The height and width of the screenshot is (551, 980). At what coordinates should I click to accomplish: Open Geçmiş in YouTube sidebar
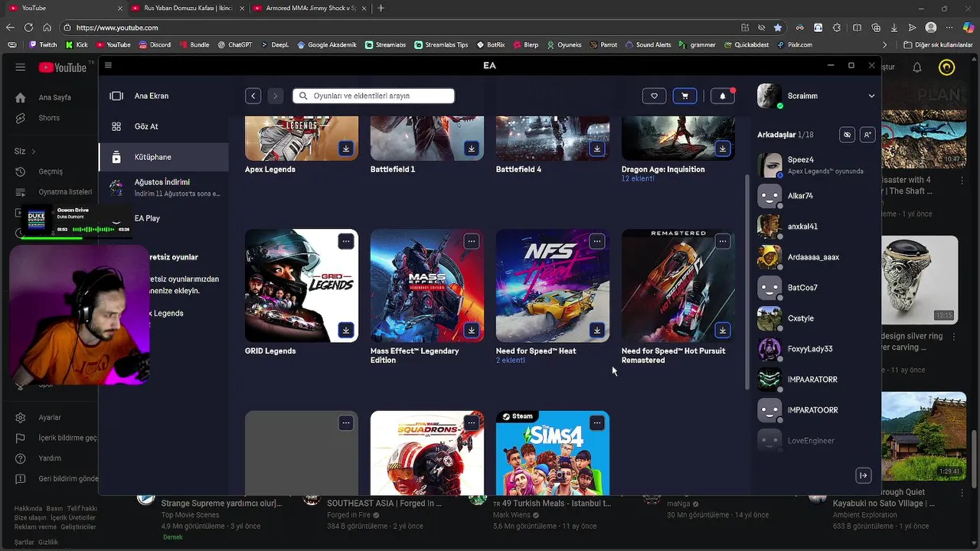(50, 171)
